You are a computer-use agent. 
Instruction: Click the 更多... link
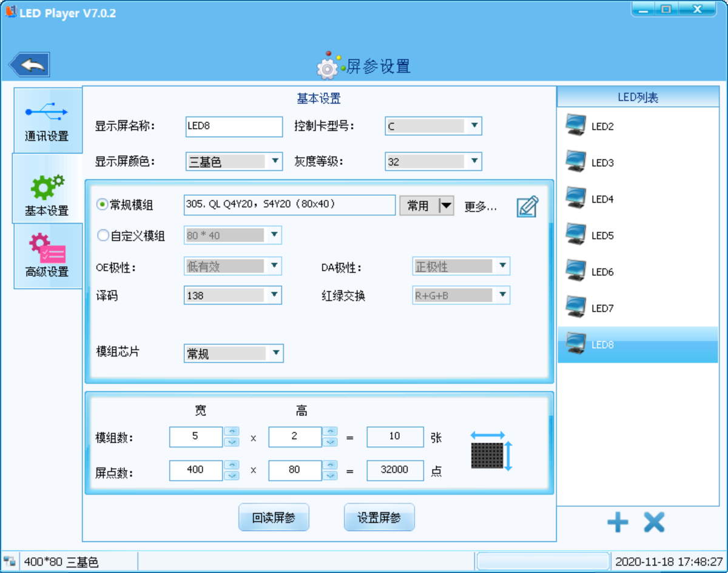pos(480,206)
